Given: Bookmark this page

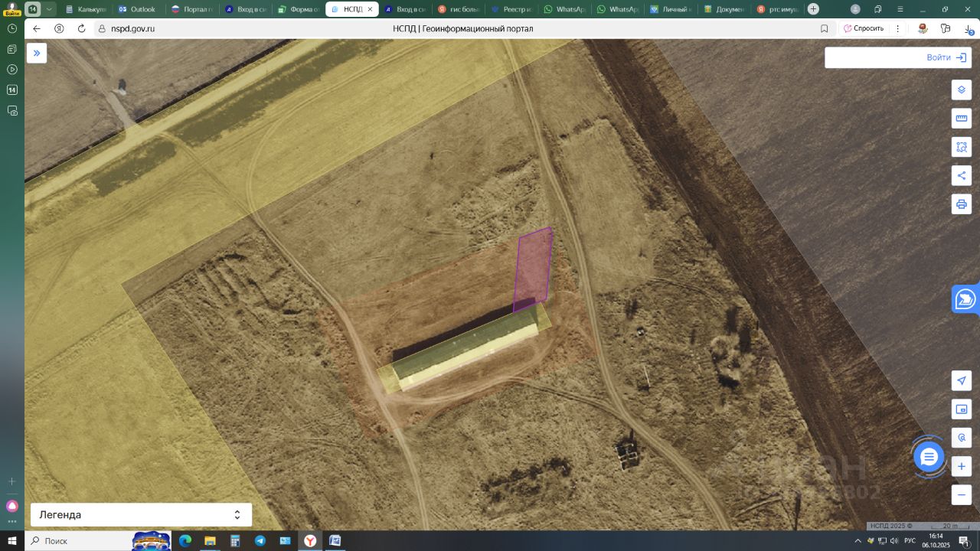Looking at the screenshot, I should pos(825,28).
